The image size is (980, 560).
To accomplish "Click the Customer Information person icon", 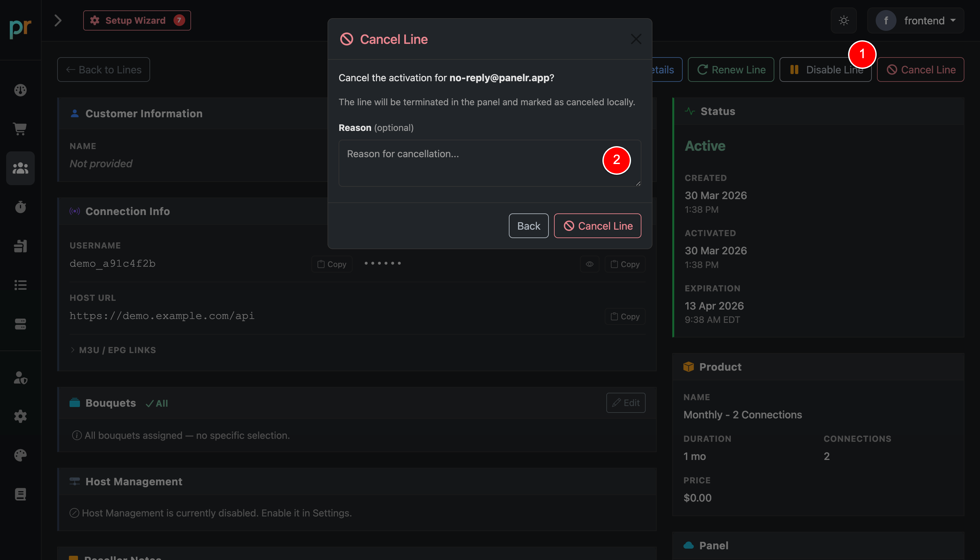I will pyautogui.click(x=75, y=113).
